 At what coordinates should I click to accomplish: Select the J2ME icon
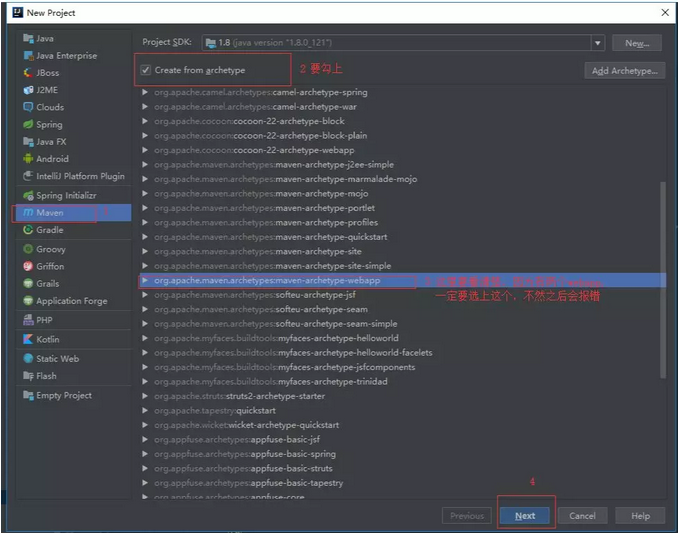28,90
